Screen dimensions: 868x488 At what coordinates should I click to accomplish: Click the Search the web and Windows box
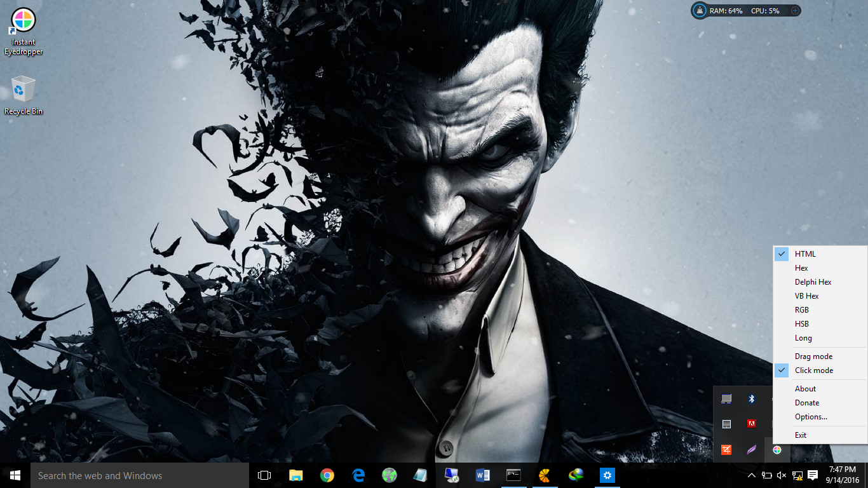(x=140, y=475)
